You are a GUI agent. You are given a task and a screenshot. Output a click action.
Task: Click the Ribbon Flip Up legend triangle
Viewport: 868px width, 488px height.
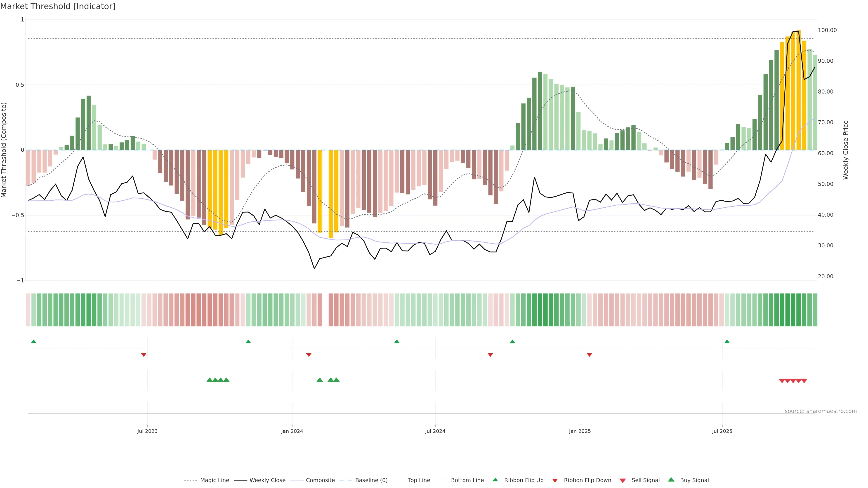pos(495,480)
